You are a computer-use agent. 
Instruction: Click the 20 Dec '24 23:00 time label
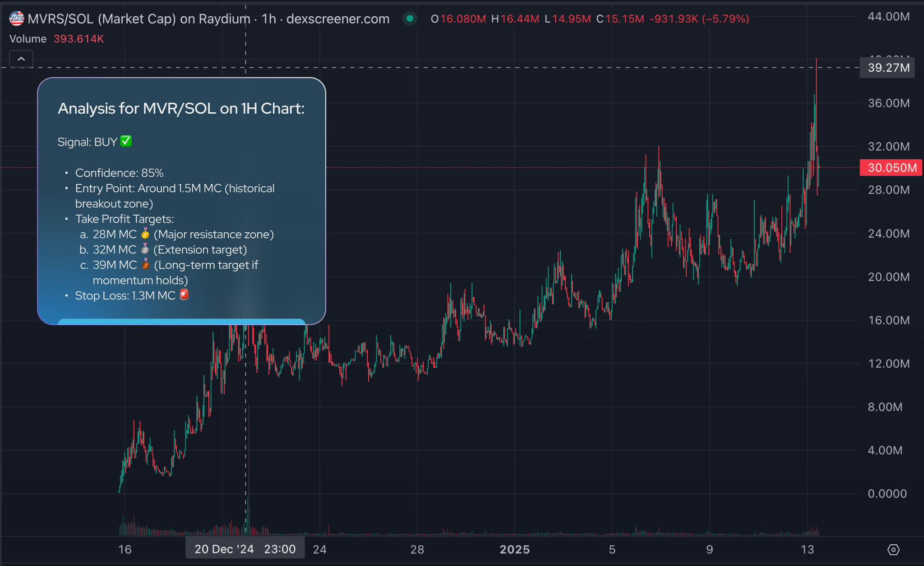[245, 549]
